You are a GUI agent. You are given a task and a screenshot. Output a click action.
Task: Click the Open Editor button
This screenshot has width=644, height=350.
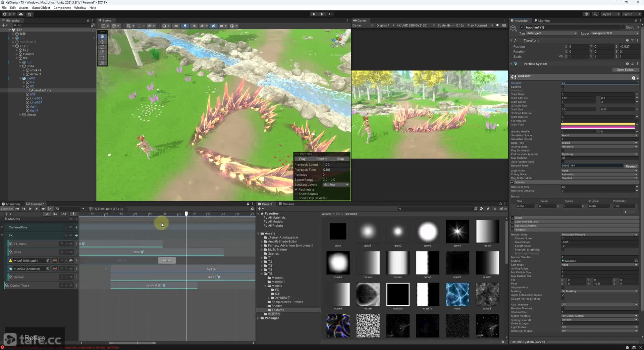tap(625, 70)
